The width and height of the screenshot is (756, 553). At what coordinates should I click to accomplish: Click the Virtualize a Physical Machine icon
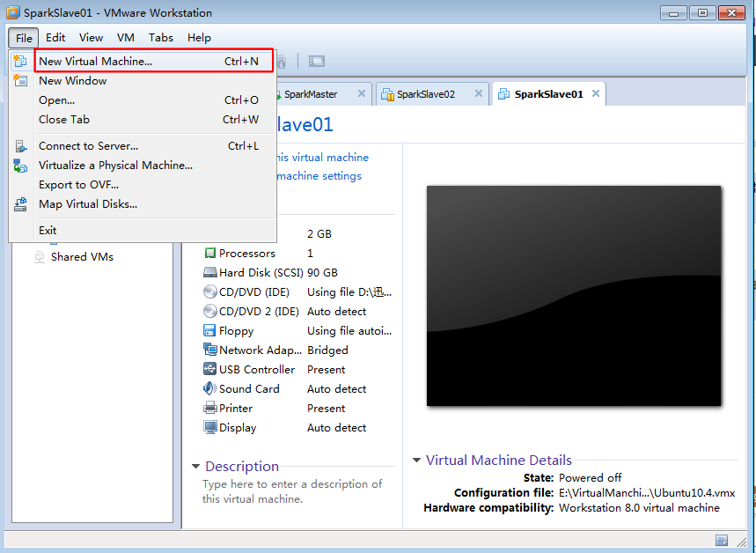click(x=20, y=166)
